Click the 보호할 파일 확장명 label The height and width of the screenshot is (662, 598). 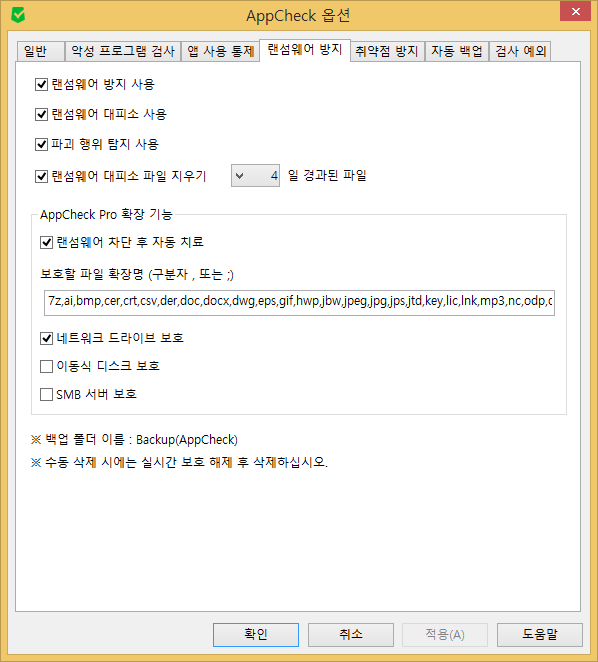(136, 274)
